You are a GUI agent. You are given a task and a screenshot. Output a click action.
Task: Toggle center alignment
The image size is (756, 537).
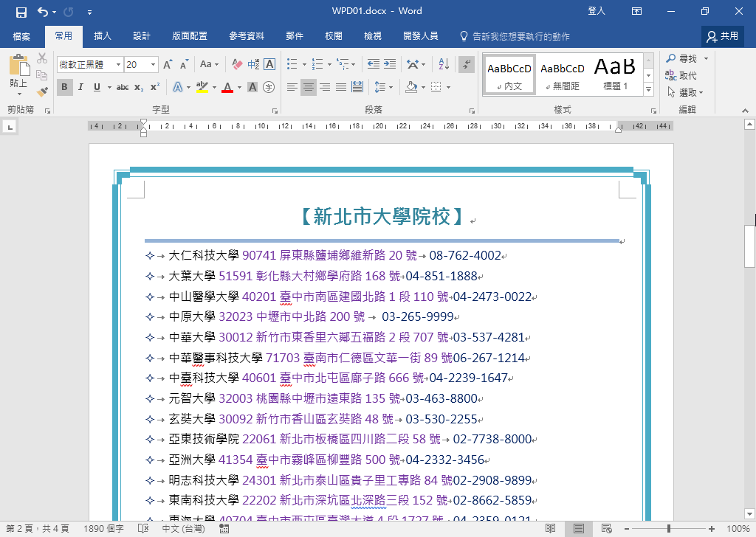click(x=308, y=87)
